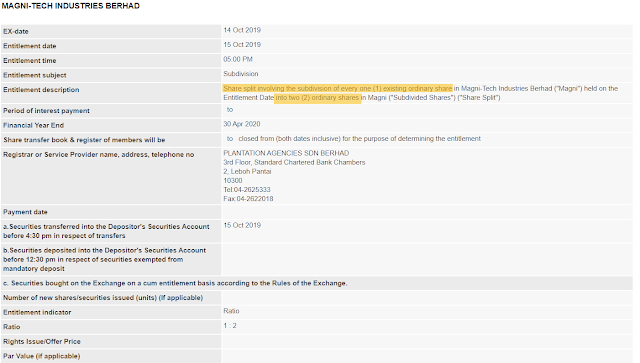This screenshot has width=640, height=363.
Task: Click the Entitlement indicator label
Action: tap(37, 312)
